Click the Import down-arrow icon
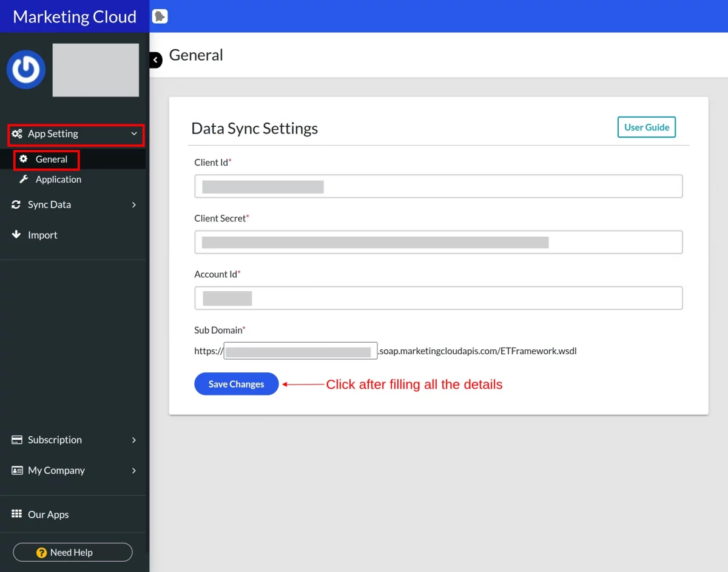The width and height of the screenshot is (728, 572). point(16,235)
